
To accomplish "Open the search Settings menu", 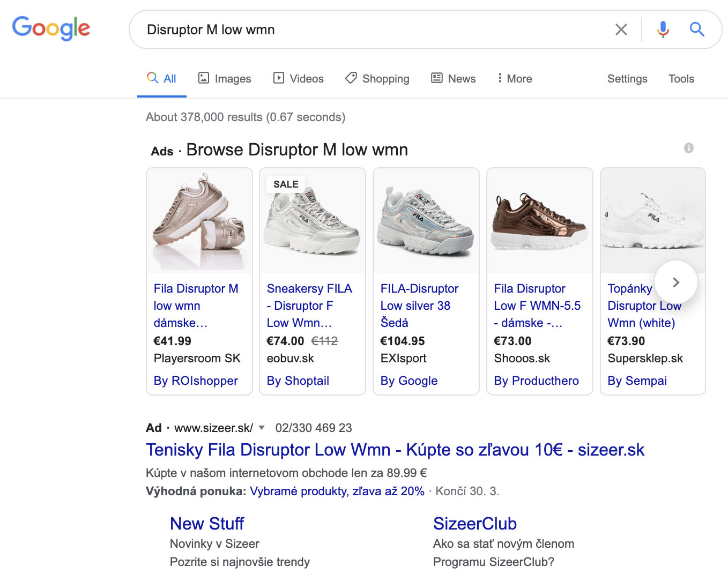I will pyautogui.click(x=627, y=79).
